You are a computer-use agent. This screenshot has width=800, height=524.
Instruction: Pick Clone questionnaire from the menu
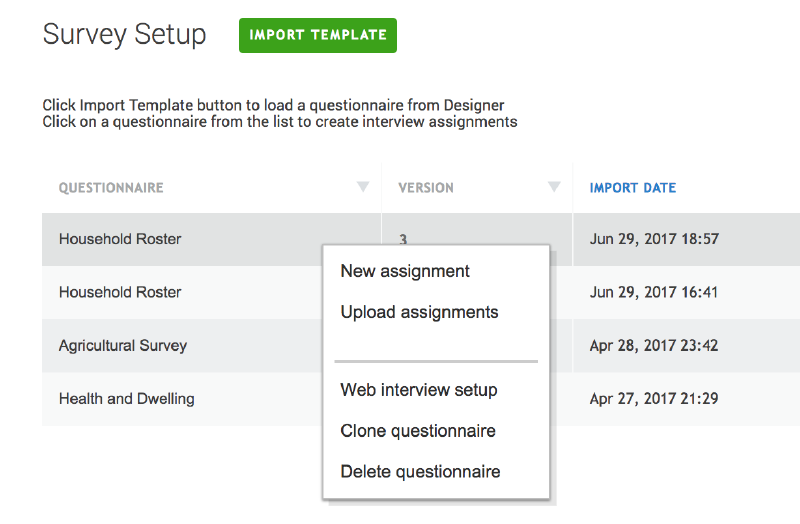(418, 431)
